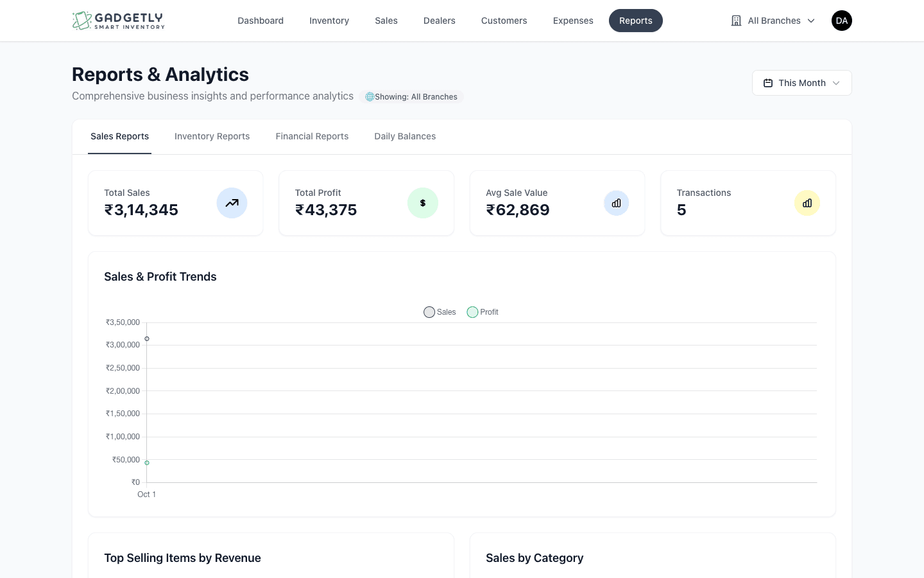
Task: Click the Top Selling Items by Revenue heading
Action: 182,558
